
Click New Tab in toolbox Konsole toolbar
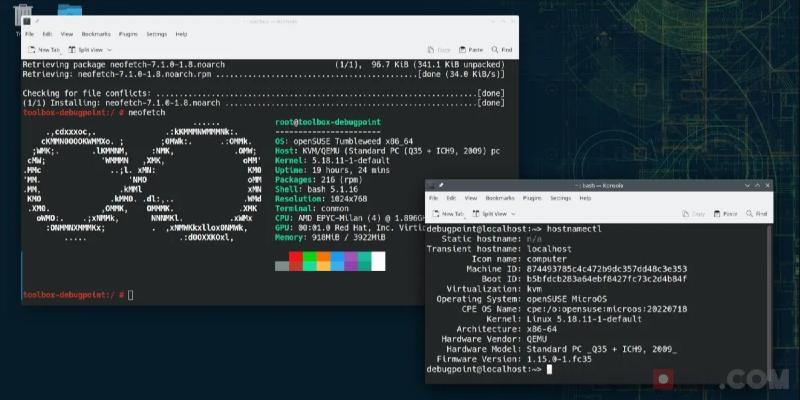[x=44, y=50]
